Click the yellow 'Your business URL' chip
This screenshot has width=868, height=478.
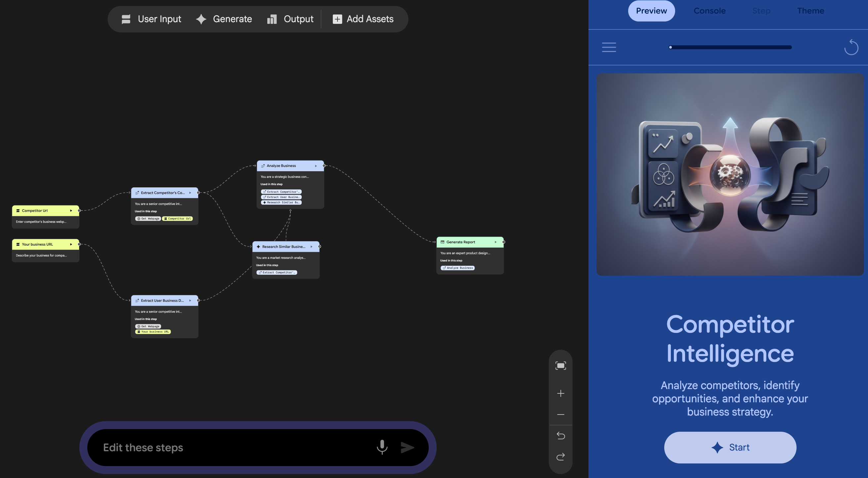pyautogui.click(x=153, y=332)
